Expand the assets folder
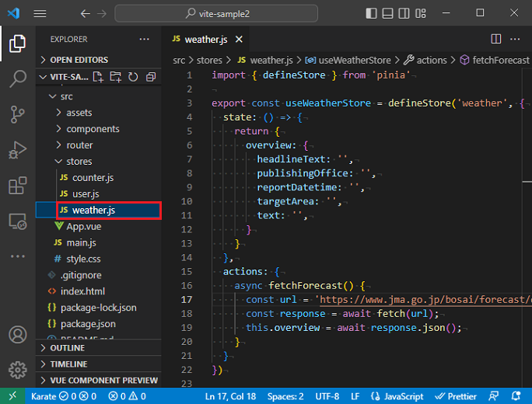 point(99,113)
